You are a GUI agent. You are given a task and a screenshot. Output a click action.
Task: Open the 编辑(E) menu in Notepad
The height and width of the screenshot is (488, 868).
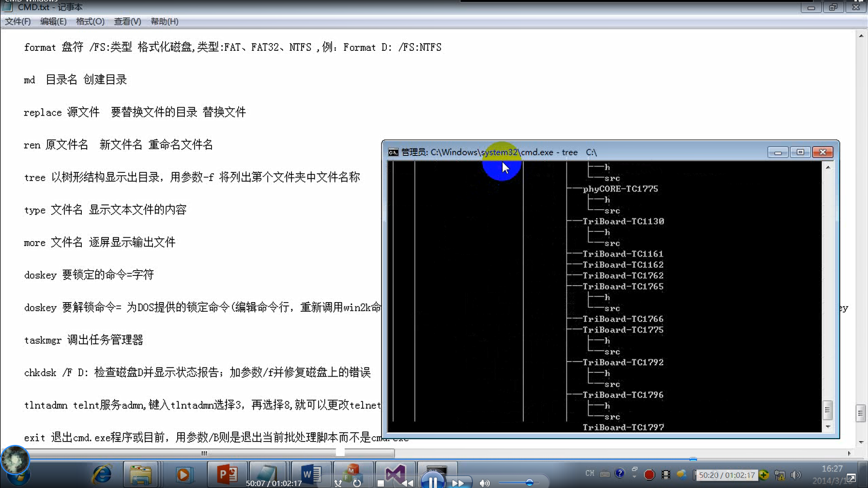coord(53,21)
